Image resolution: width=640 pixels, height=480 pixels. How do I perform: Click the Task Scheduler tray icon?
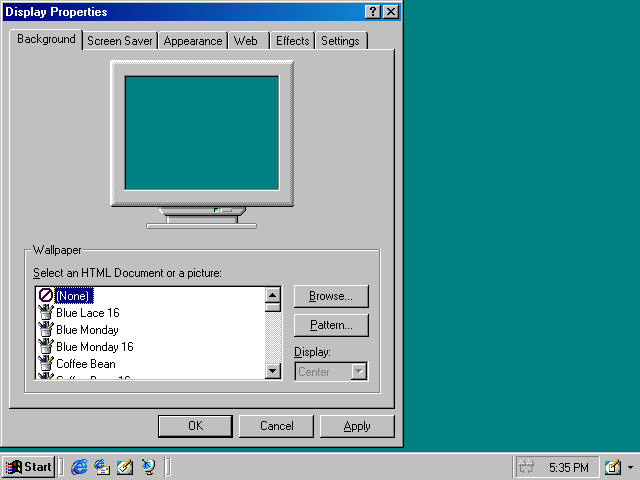[526, 467]
